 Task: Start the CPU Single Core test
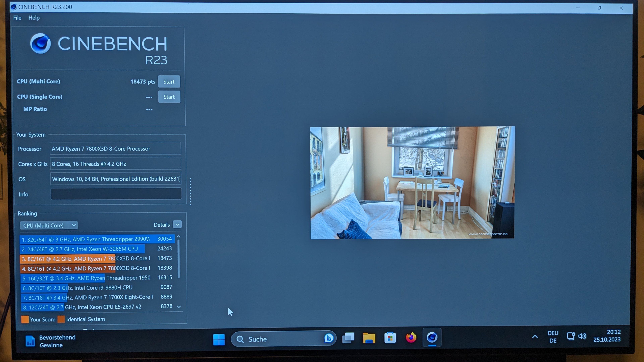pos(169,97)
